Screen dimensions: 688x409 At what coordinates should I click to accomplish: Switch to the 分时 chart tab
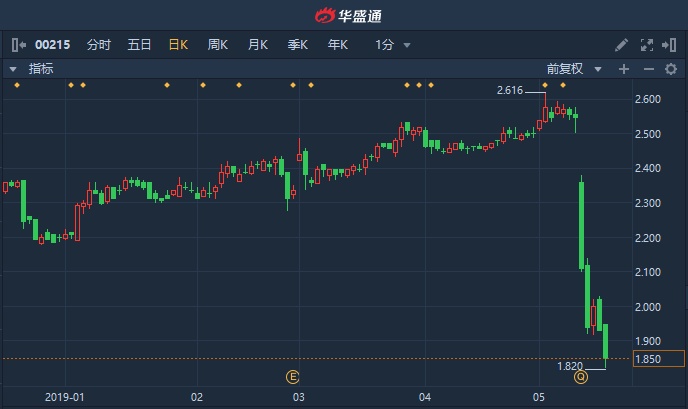click(x=99, y=45)
